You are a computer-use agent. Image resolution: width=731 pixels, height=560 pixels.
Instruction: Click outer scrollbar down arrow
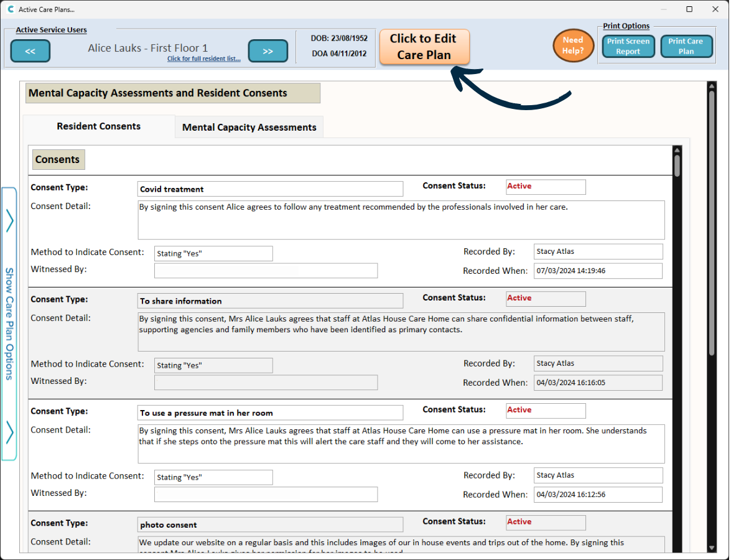click(712, 548)
